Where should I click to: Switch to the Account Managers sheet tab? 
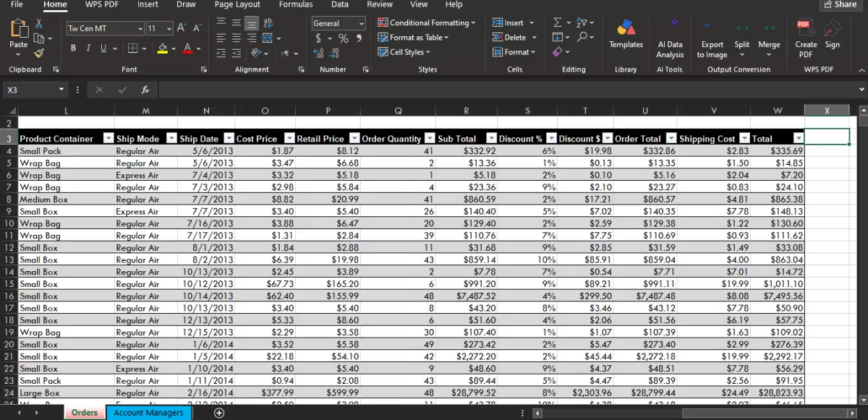pos(149,413)
